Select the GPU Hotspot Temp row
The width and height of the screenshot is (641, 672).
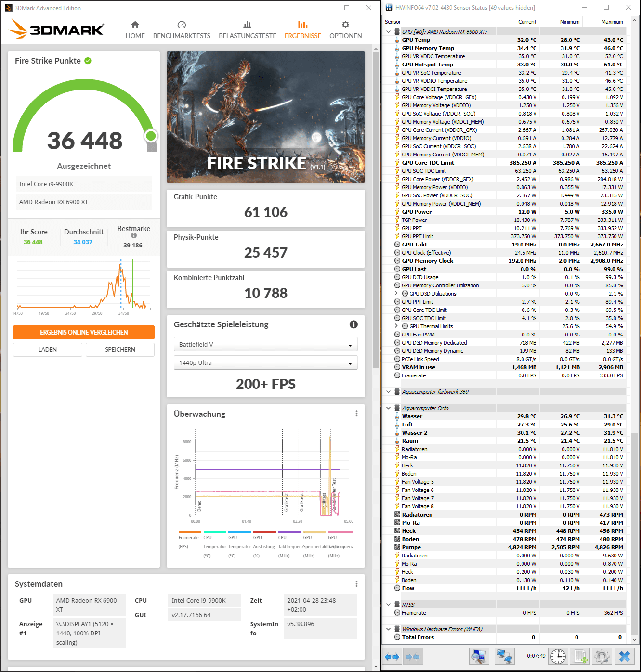506,65
